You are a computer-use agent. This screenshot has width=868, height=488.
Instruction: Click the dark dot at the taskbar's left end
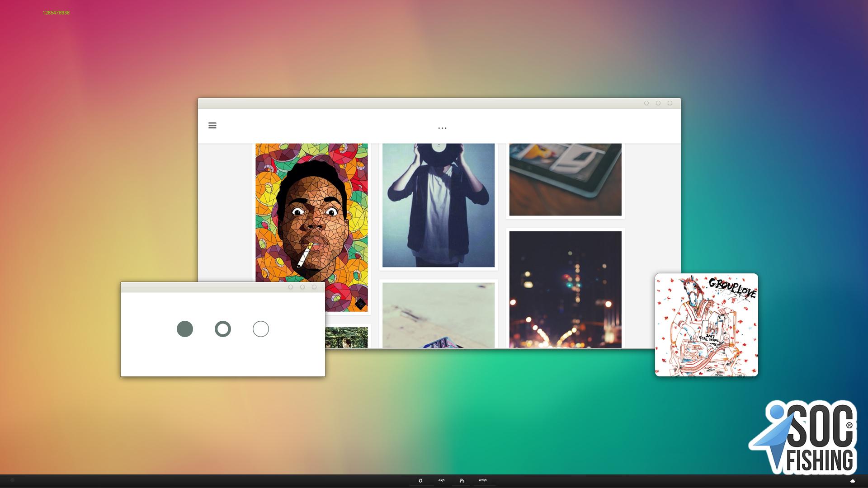click(13, 481)
